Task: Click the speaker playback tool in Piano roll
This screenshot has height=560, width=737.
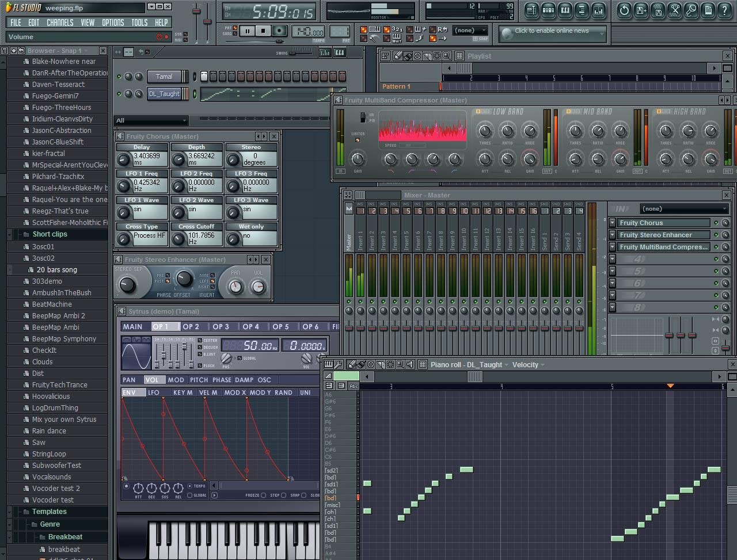Action: 409,364
